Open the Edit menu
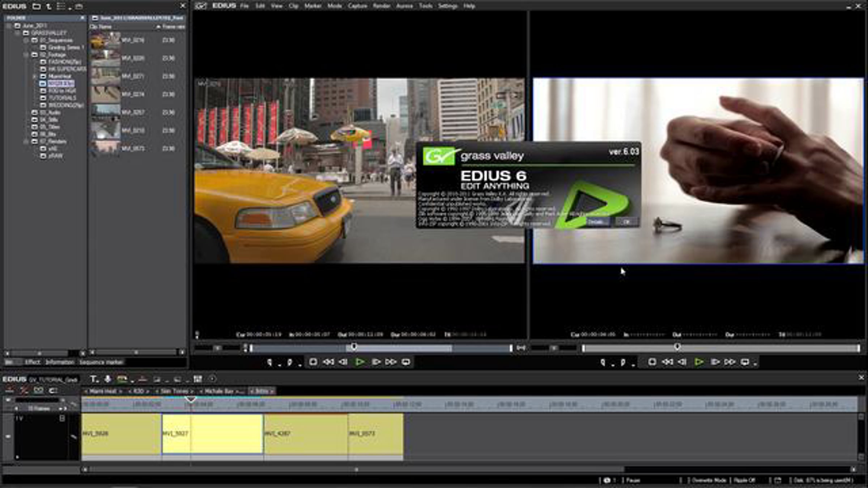 [x=260, y=6]
